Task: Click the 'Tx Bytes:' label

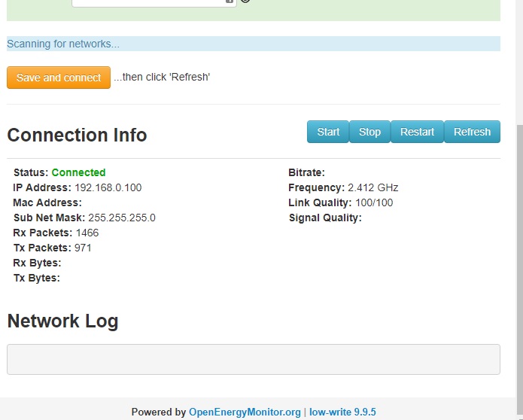Action: 37,278
